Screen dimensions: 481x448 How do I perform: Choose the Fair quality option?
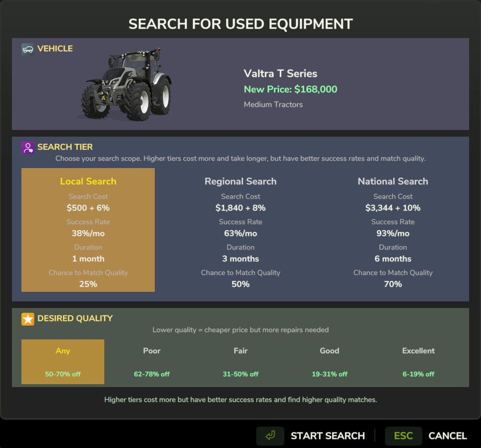[x=240, y=362]
